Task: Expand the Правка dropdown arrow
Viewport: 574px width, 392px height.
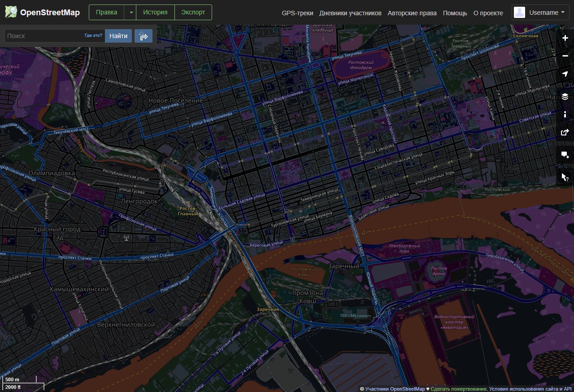Action: [130, 13]
